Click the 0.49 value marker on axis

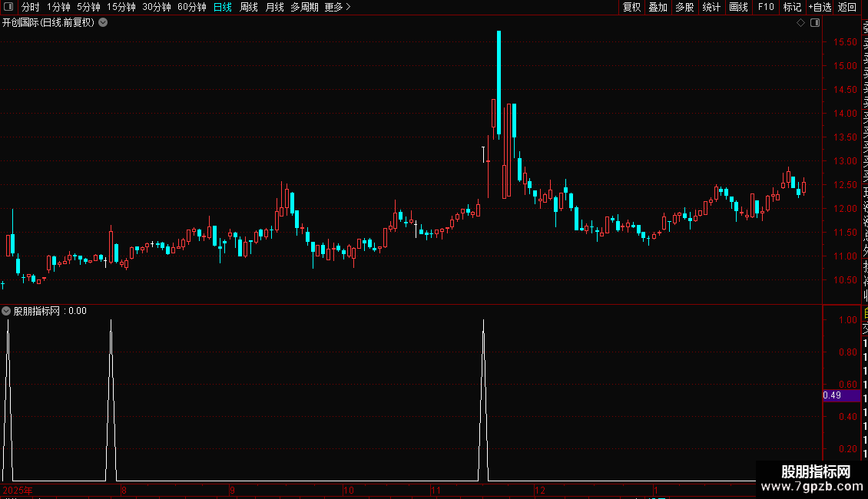(x=841, y=395)
